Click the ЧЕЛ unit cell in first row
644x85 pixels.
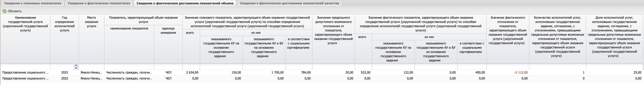(169, 72)
